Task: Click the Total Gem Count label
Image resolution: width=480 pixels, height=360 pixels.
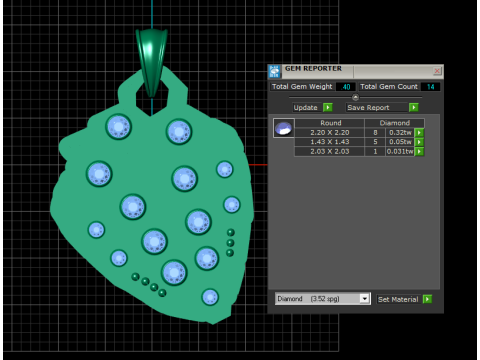Action: click(389, 87)
